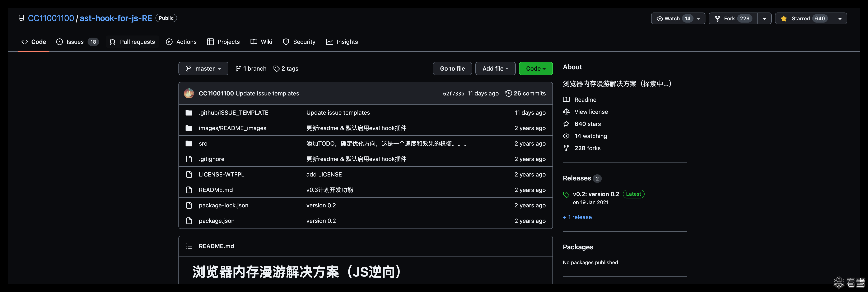This screenshot has width=868, height=292.
Task: Click the green tag icon beside v0.2 release
Action: [x=566, y=195]
